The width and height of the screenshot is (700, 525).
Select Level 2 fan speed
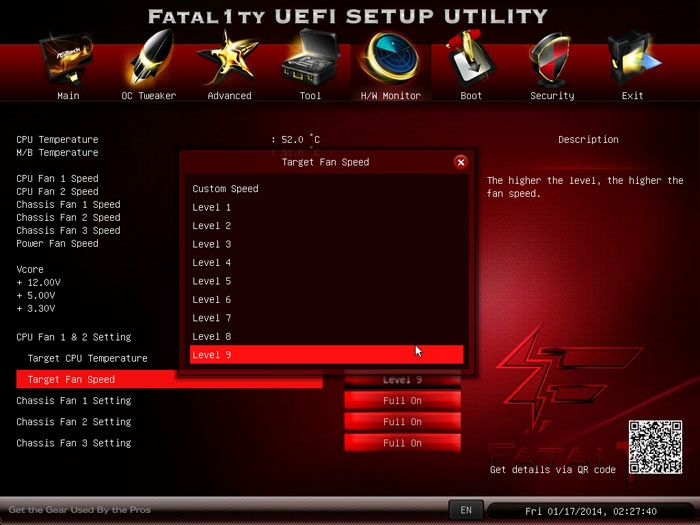pos(326,225)
